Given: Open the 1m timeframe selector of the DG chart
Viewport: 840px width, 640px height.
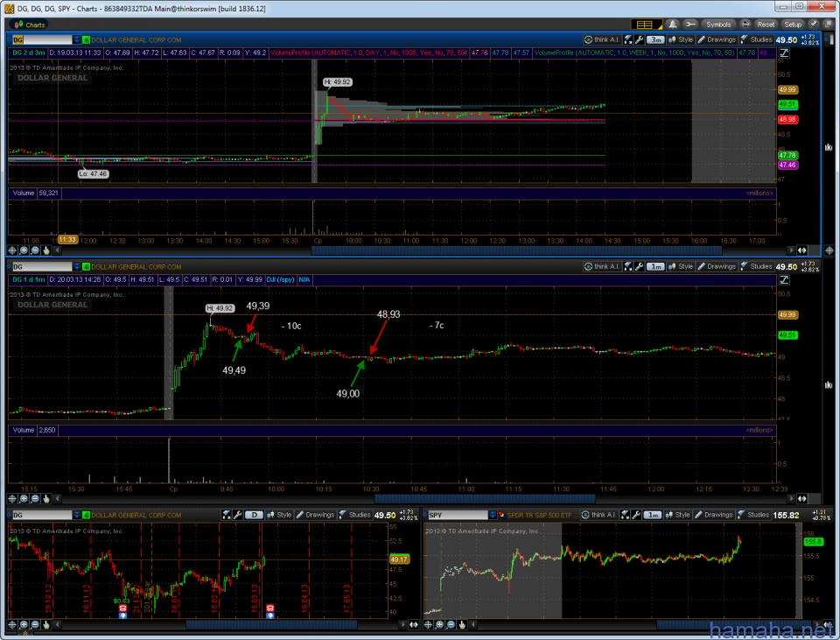Looking at the screenshot, I should 655,266.
